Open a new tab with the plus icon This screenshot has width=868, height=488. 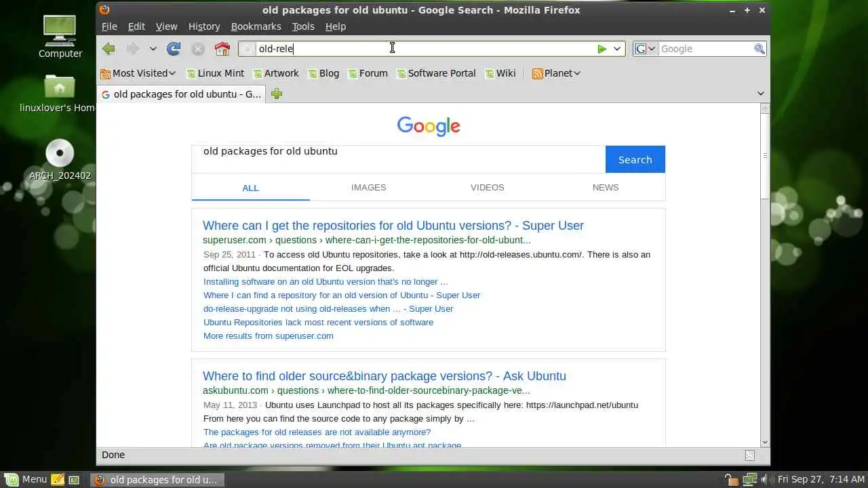[x=276, y=94]
